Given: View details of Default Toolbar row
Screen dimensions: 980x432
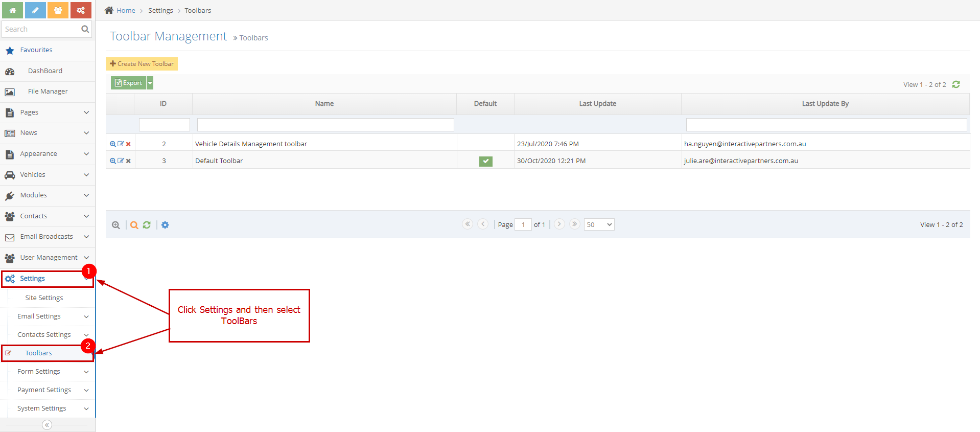Looking at the screenshot, I should [113, 161].
